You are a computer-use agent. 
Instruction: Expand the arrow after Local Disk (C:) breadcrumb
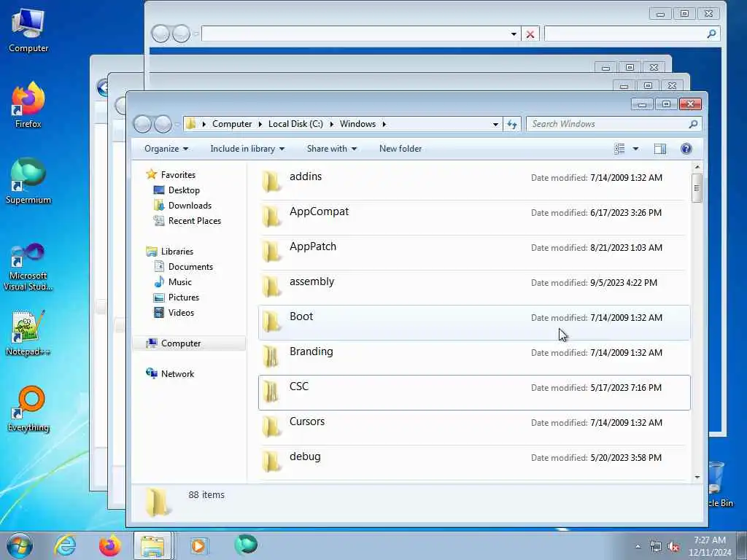pyautogui.click(x=332, y=124)
